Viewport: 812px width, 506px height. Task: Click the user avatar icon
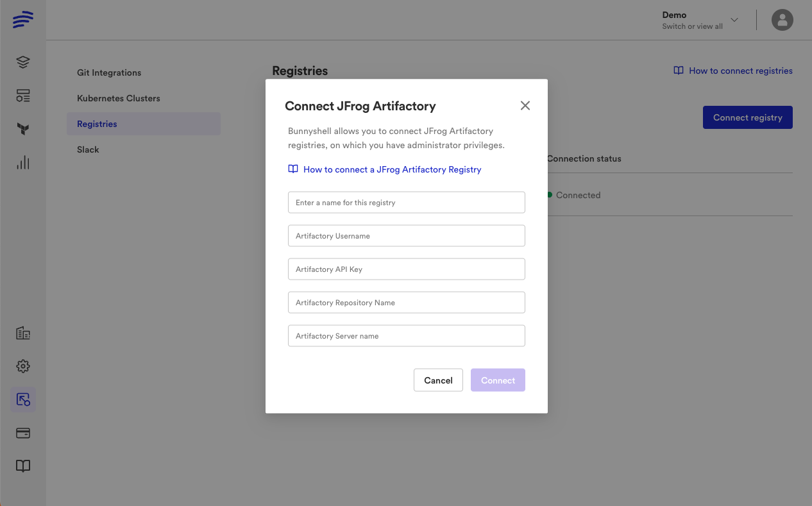coord(782,20)
